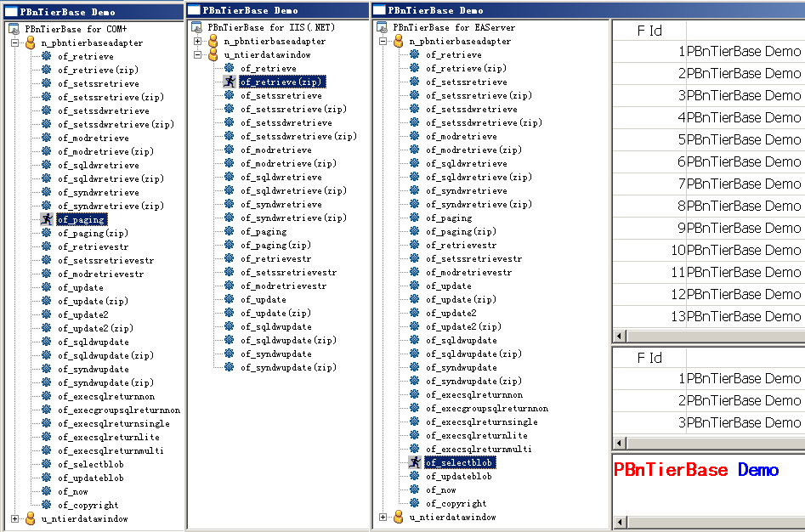Click left scroll arrow under lower grid
The width and height of the screenshot is (805, 532).
coord(620,443)
